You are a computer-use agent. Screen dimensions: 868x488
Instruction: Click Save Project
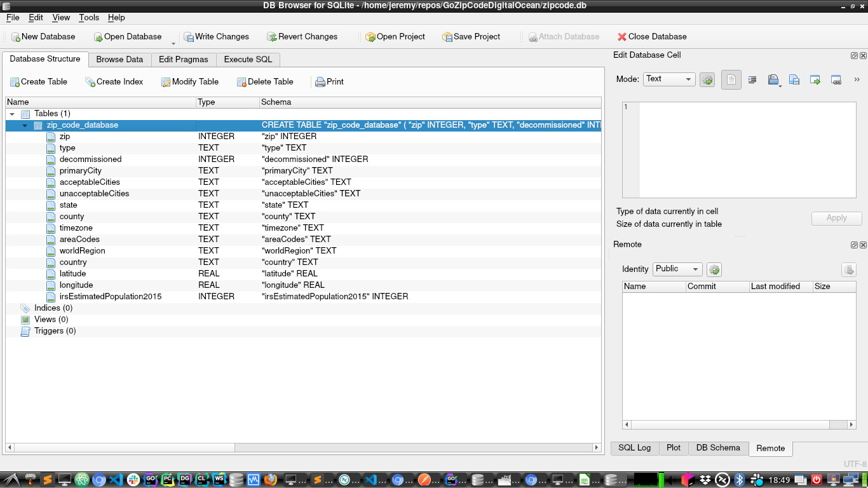pyautogui.click(x=471, y=37)
